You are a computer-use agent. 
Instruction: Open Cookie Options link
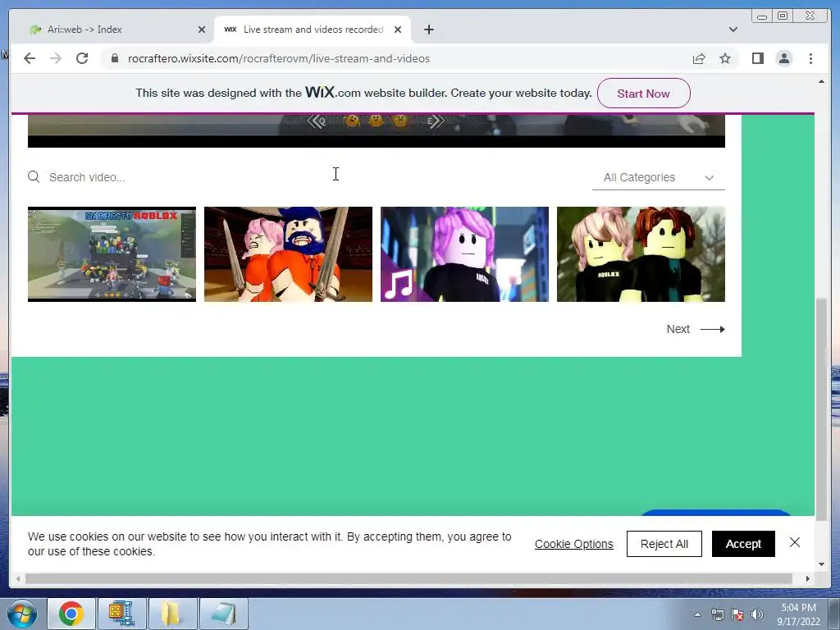coord(573,544)
